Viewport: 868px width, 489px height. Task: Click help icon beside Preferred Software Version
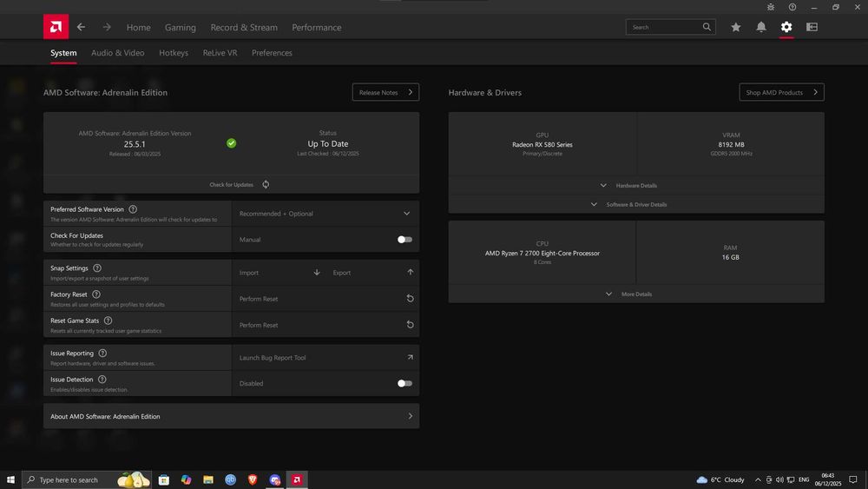point(133,209)
